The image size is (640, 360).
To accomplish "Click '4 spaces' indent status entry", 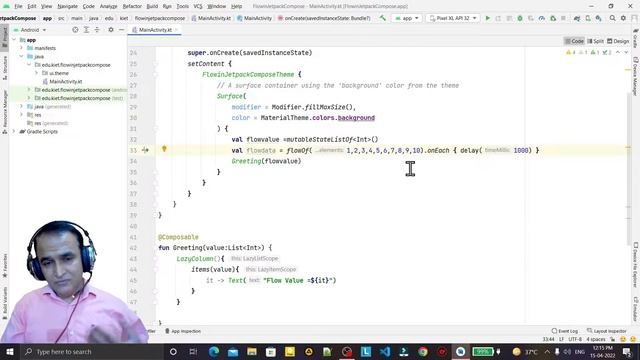I will tap(596, 339).
